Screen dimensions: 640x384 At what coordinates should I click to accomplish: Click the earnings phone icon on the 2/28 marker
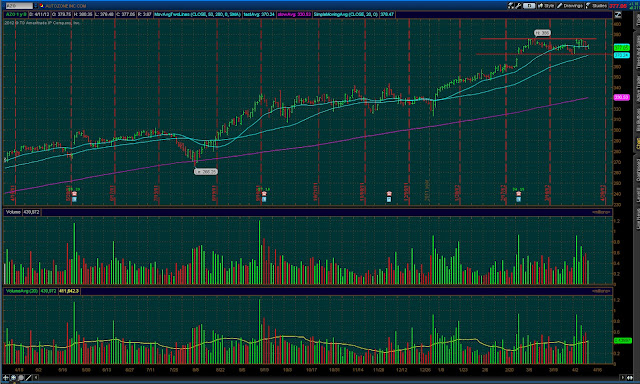pos(518,194)
